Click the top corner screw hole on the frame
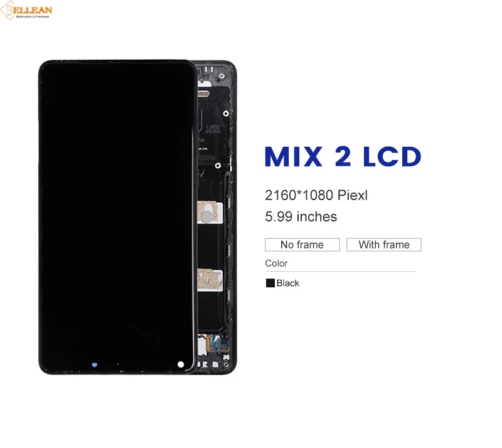Image resolution: width=502 pixels, height=448 pixels. click(x=222, y=76)
